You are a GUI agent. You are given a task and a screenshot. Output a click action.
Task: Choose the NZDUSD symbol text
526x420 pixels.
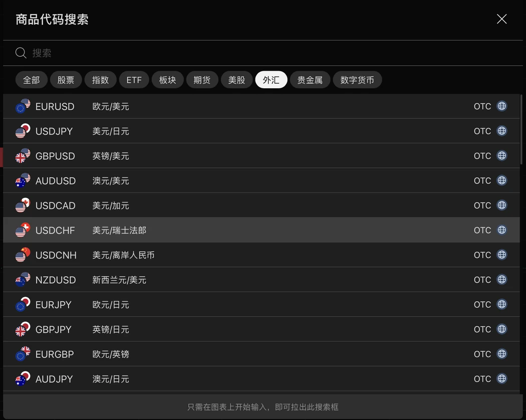56,280
